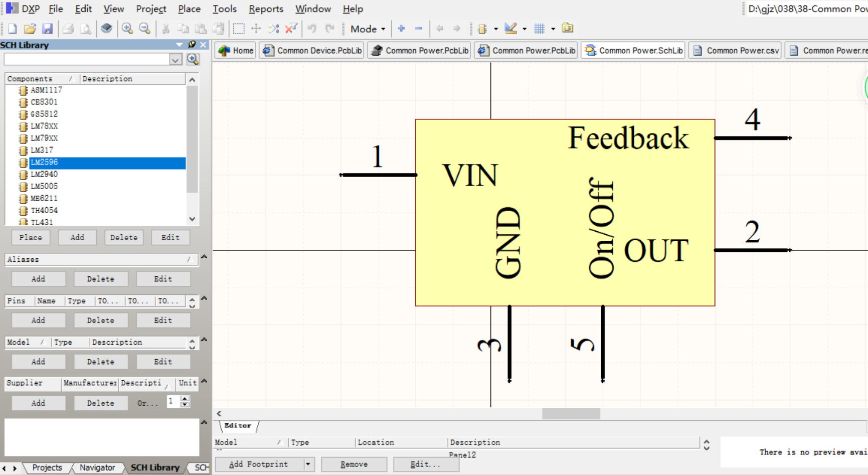
Task: Click the components list vertical scrollbar thumb
Action: click(x=192, y=139)
